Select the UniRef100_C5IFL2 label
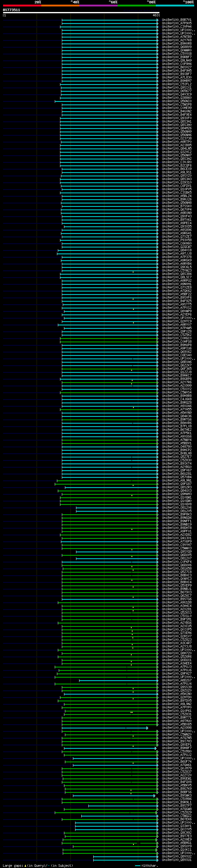Screen dimensions: 197x868 (176, 84)
